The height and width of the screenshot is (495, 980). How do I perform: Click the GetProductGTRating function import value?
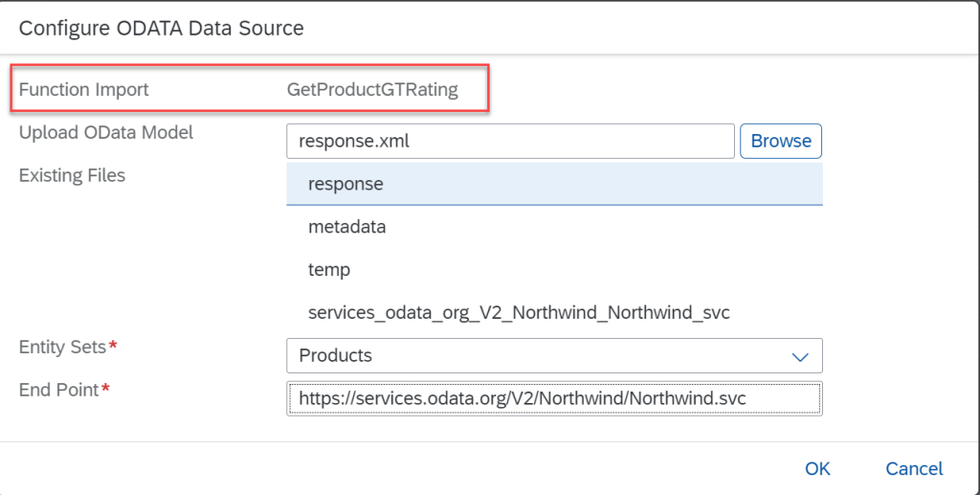372,90
